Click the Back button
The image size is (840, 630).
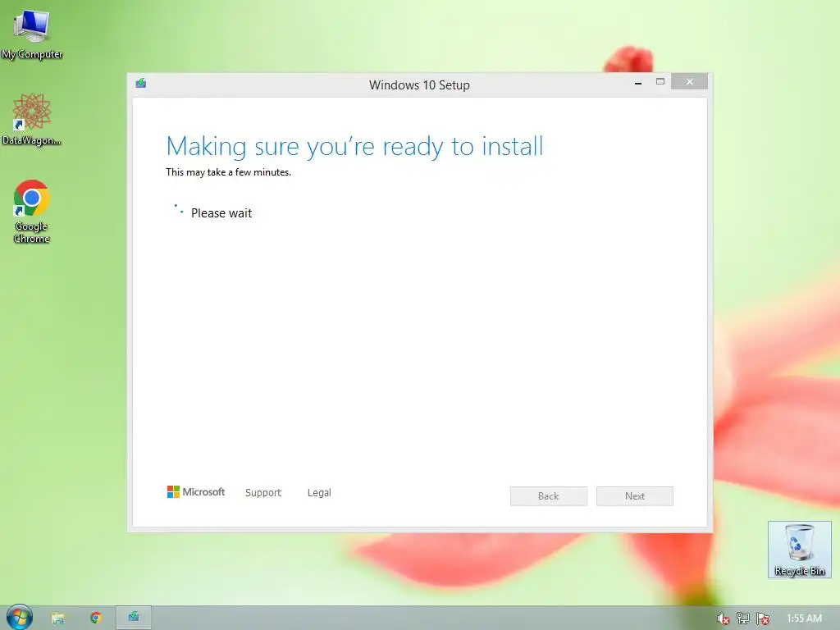pyautogui.click(x=549, y=496)
